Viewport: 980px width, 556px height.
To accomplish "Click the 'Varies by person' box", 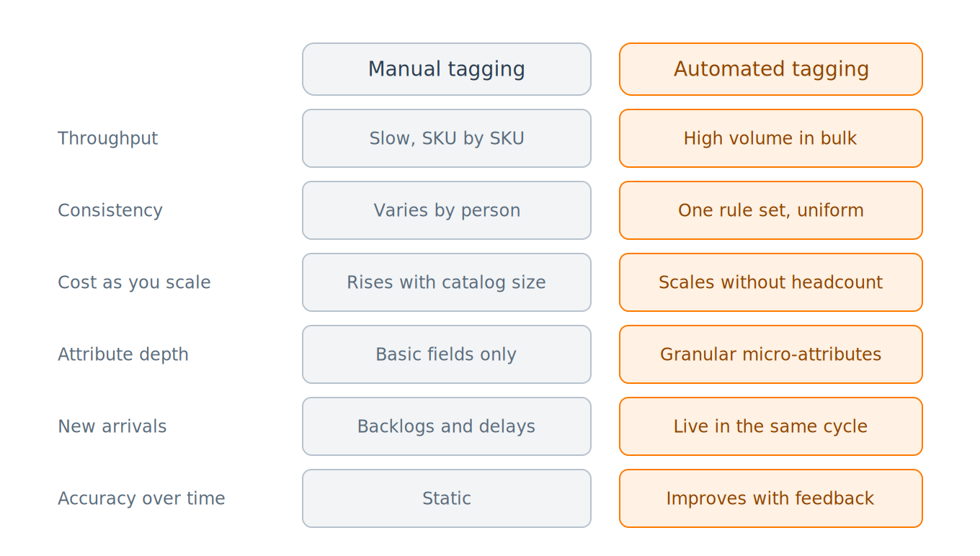I will click(x=447, y=210).
